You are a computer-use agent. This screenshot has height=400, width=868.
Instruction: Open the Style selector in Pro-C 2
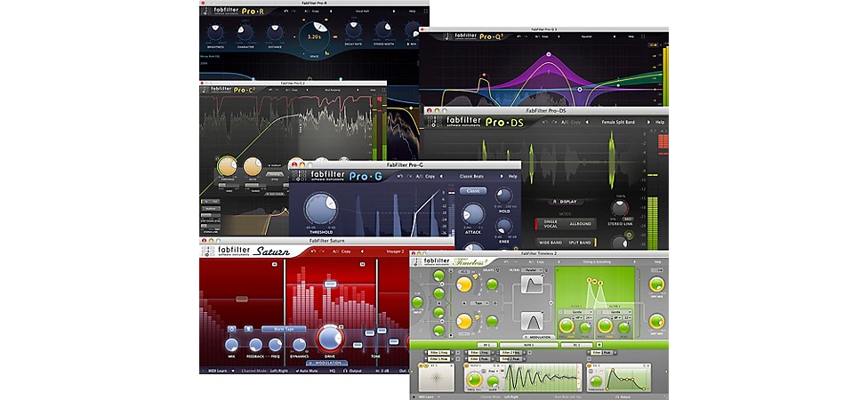(x=275, y=173)
